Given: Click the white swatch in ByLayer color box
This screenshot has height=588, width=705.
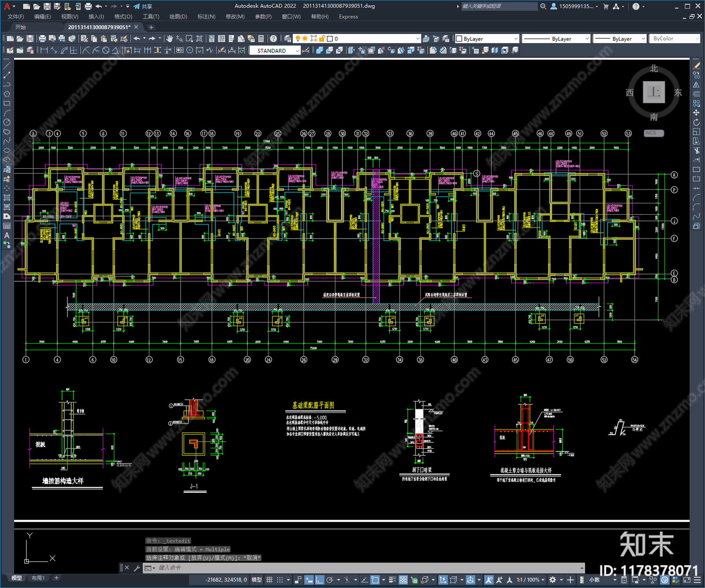Looking at the screenshot, I should click(459, 39).
